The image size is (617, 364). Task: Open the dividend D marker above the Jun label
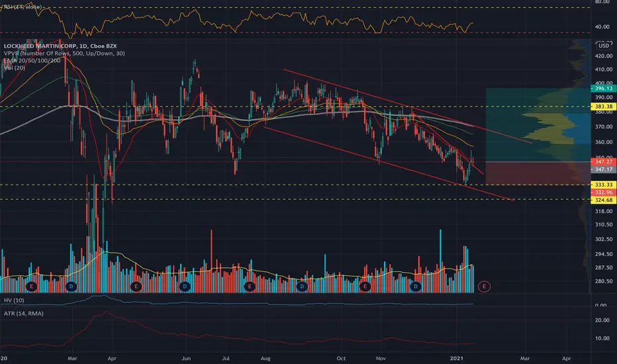[185, 287]
